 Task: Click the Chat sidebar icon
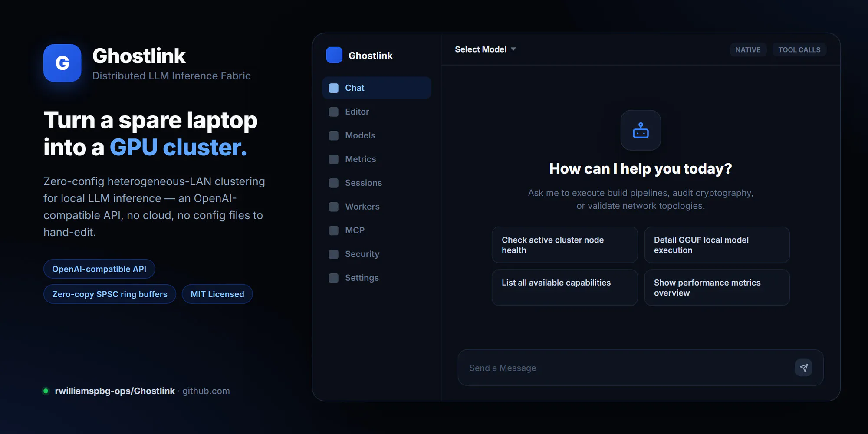coord(334,88)
